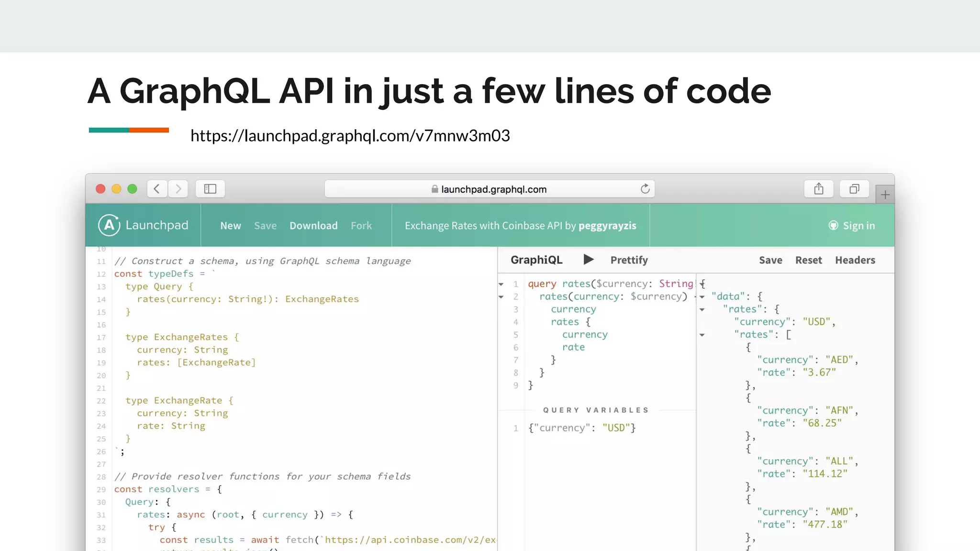The width and height of the screenshot is (980, 551).
Task: Click the "477.18" rate value
Action: point(825,524)
